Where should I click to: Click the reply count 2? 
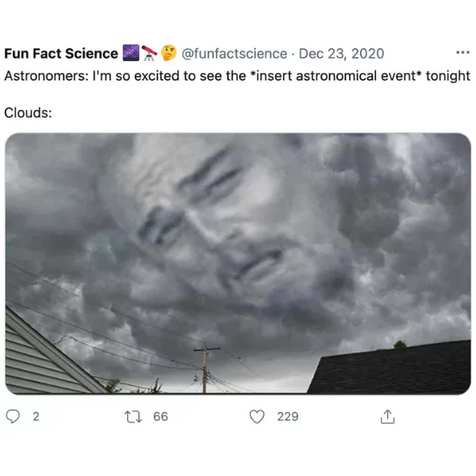(36, 416)
